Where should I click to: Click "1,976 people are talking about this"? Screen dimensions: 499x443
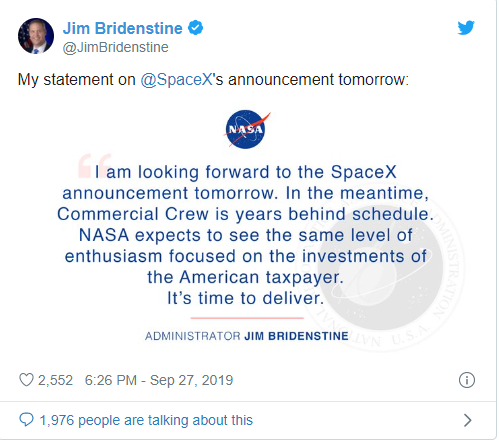pyautogui.click(x=146, y=420)
